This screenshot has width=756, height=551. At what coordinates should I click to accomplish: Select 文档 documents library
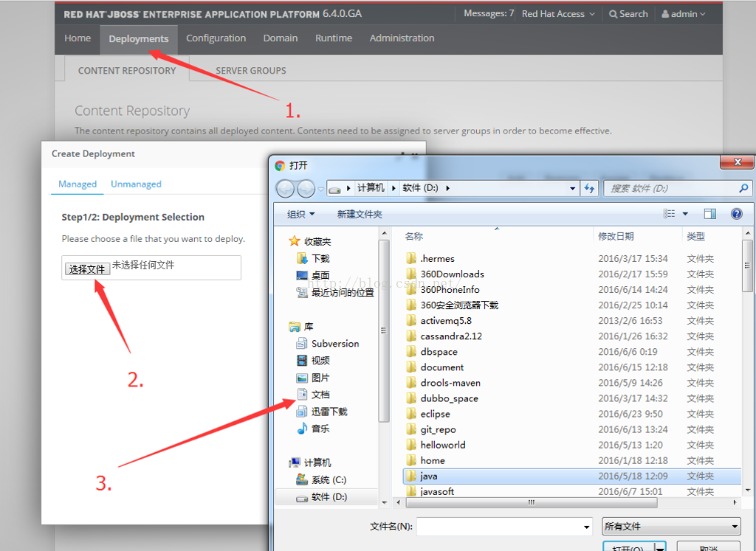(313, 395)
